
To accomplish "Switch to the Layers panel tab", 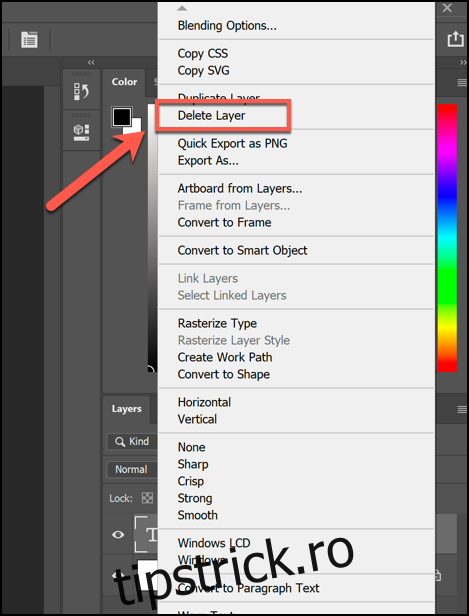I will pyautogui.click(x=126, y=409).
